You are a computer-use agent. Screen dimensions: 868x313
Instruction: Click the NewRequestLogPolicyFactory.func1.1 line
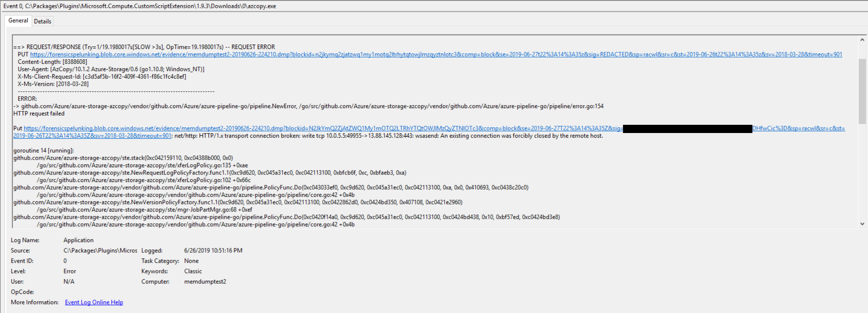tap(210, 173)
